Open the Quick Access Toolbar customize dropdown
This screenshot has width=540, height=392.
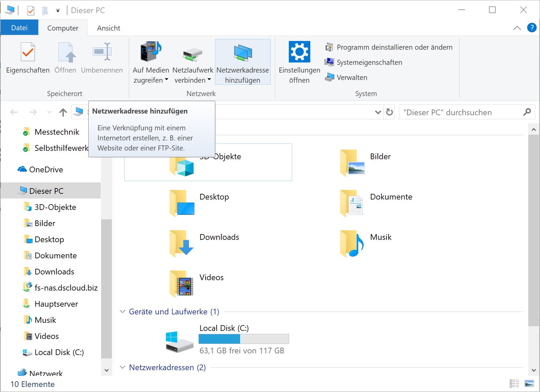(58, 11)
